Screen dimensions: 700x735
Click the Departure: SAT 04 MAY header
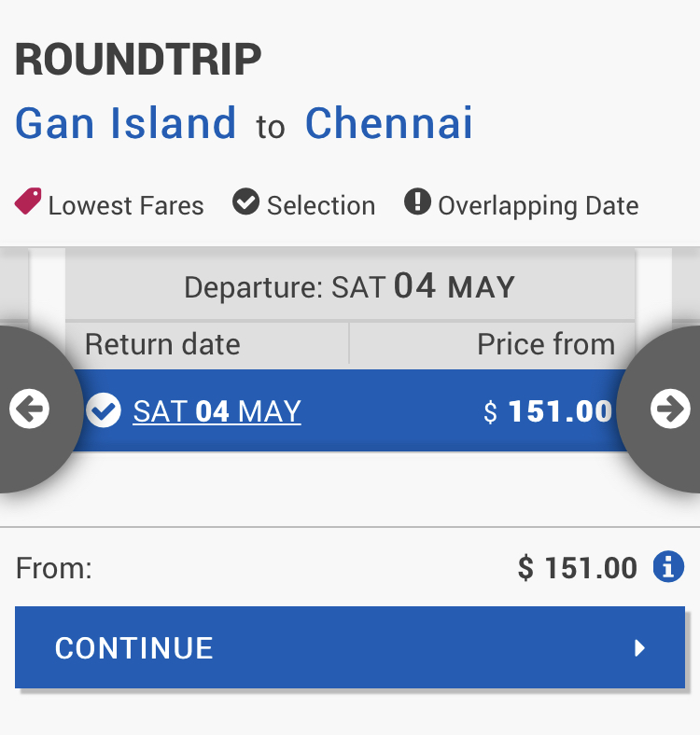pyautogui.click(x=350, y=286)
